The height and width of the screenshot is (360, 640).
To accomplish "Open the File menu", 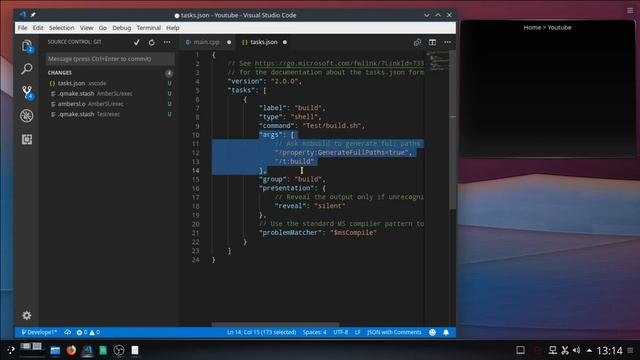I will [22, 28].
